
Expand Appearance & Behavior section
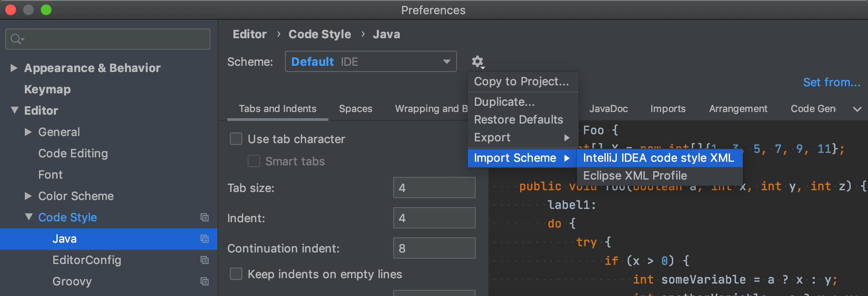pos(14,68)
